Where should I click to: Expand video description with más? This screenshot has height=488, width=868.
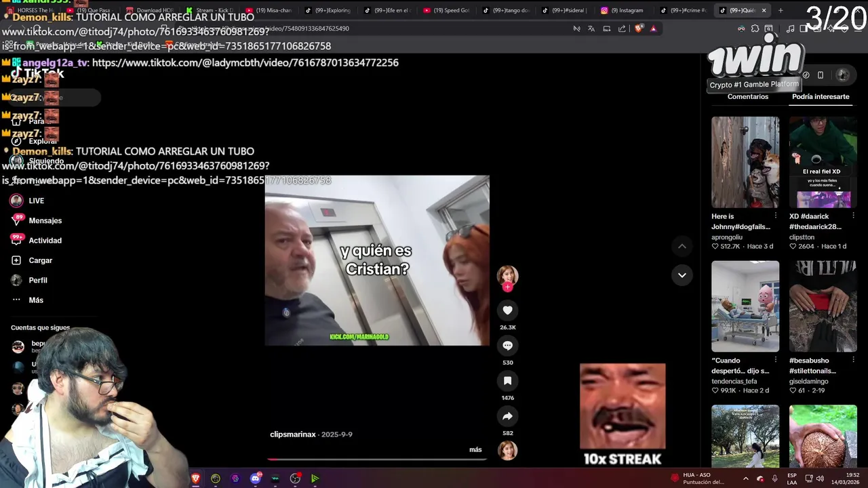(475, 449)
